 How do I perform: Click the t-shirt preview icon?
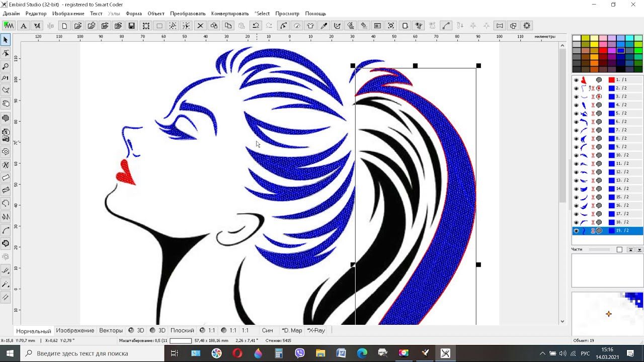(310, 26)
